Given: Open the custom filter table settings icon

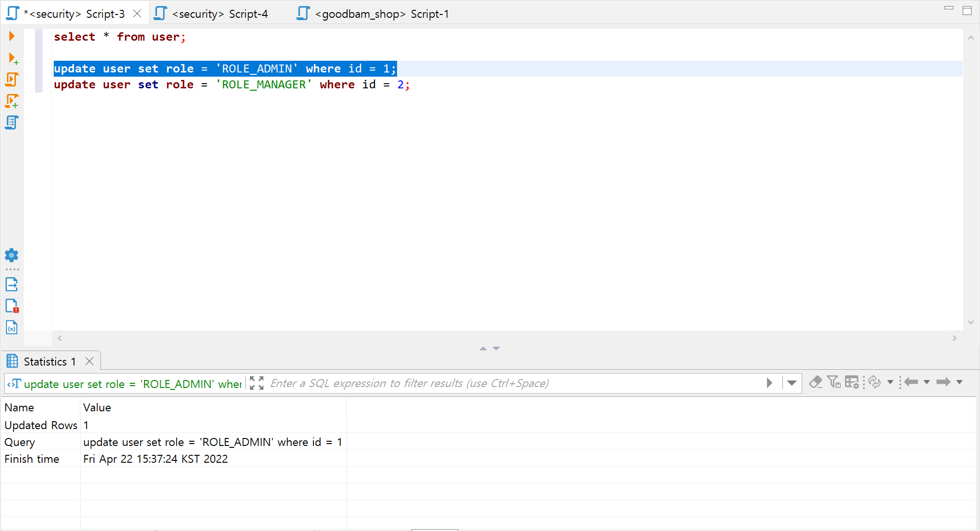Looking at the screenshot, I should click(852, 382).
